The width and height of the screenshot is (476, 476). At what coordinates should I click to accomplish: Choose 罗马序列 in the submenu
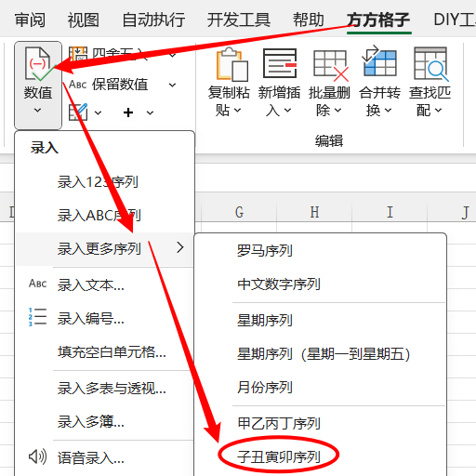pos(265,250)
